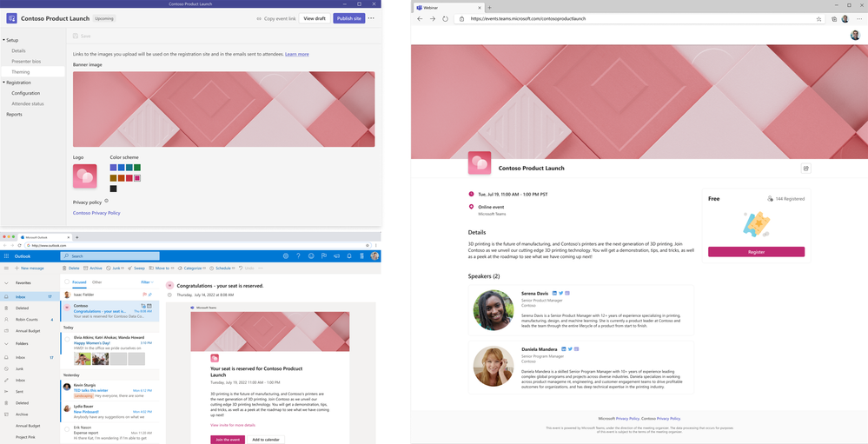Click the Register button

(756, 252)
